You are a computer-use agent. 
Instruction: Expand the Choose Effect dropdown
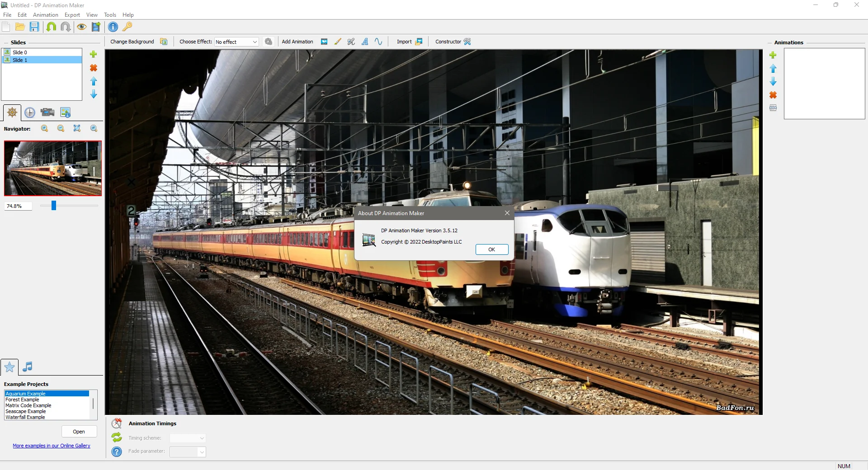(x=236, y=42)
